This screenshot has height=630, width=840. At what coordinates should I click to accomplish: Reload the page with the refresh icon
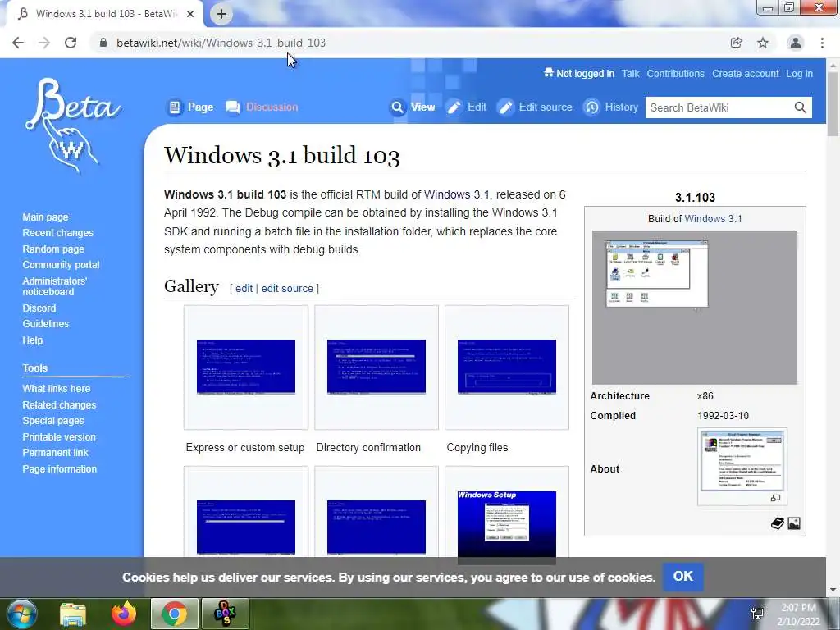click(x=71, y=43)
